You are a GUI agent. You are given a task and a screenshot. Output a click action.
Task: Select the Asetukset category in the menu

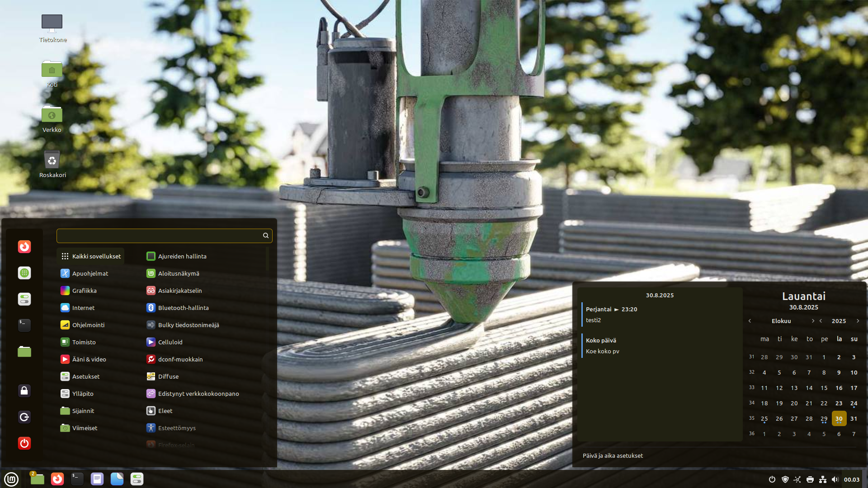(x=86, y=376)
